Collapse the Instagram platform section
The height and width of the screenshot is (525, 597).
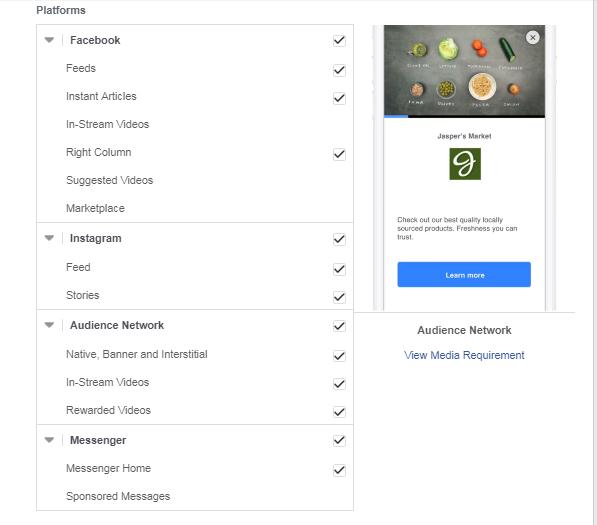[49, 238]
